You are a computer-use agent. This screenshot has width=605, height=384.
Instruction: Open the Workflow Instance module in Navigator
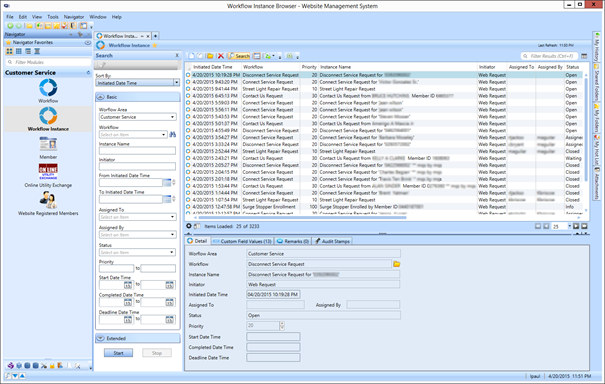point(48,116)
